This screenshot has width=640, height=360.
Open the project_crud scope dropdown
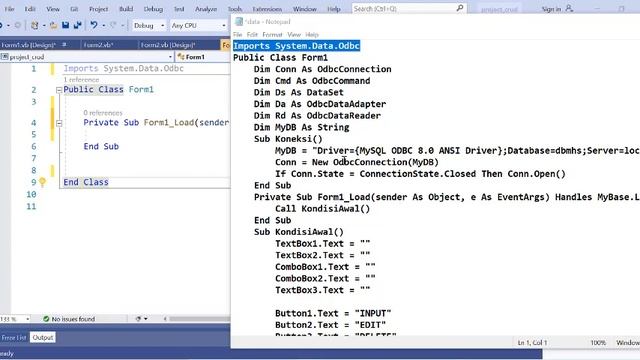tap(87, 57)
